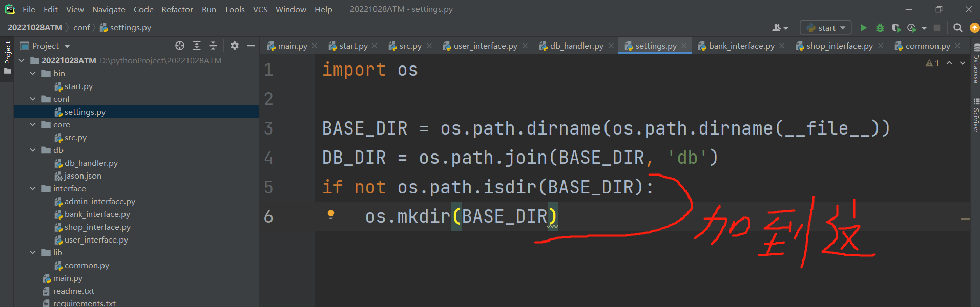
Task: Open Search Everywhere magnifier
Action: (x=957, y=28)
